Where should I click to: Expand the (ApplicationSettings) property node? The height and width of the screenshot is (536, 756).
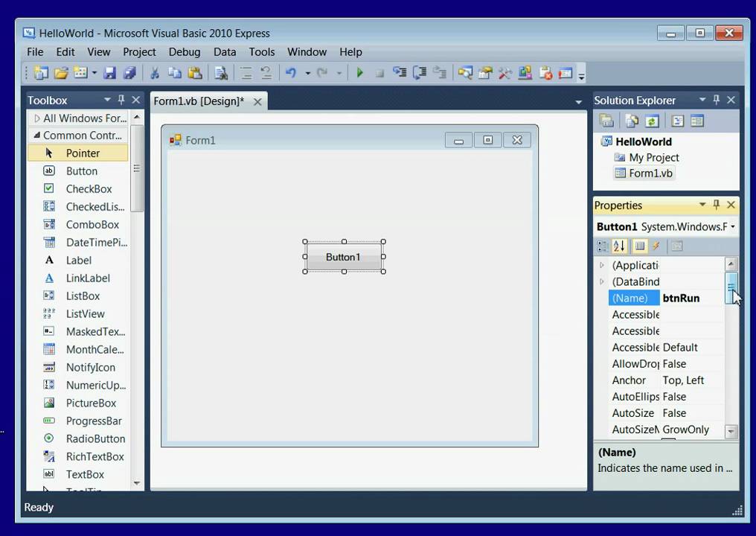tap(602, 265)
